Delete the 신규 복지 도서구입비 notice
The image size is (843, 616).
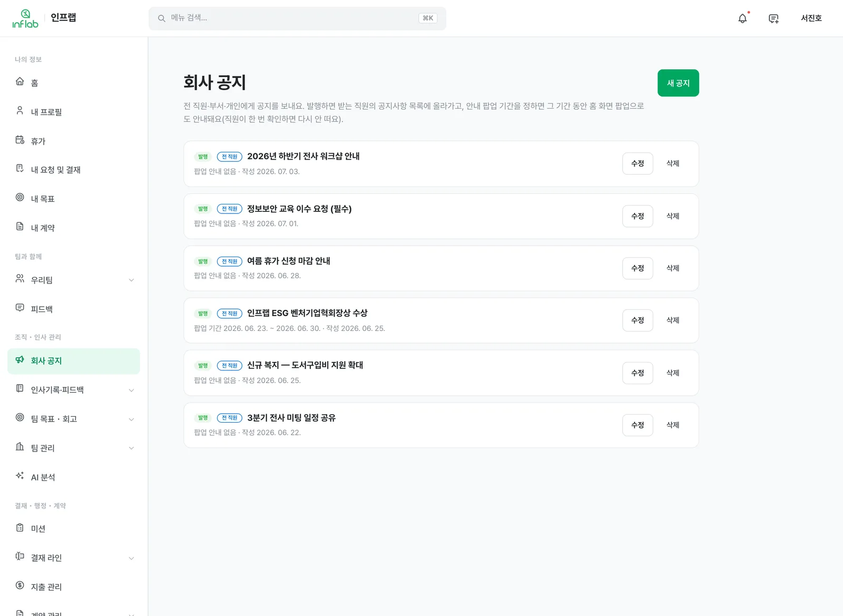(x=673, y=373)
